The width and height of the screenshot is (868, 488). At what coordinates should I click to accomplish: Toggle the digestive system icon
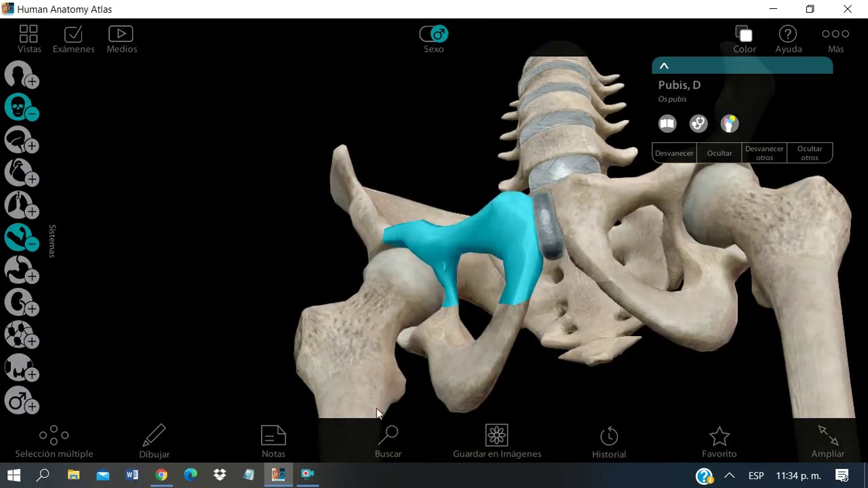pyautogui.click(x=20, y=270)
